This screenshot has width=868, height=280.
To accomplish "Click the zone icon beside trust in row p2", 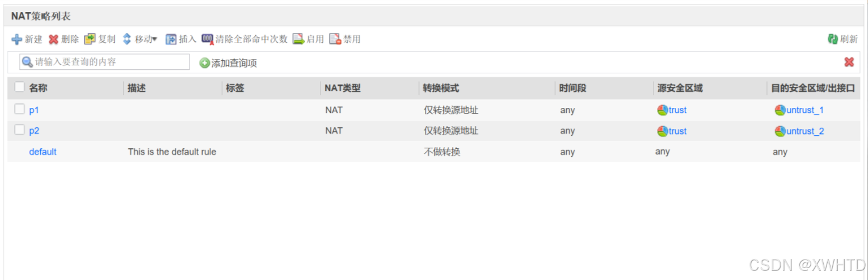I will point(663,131).
